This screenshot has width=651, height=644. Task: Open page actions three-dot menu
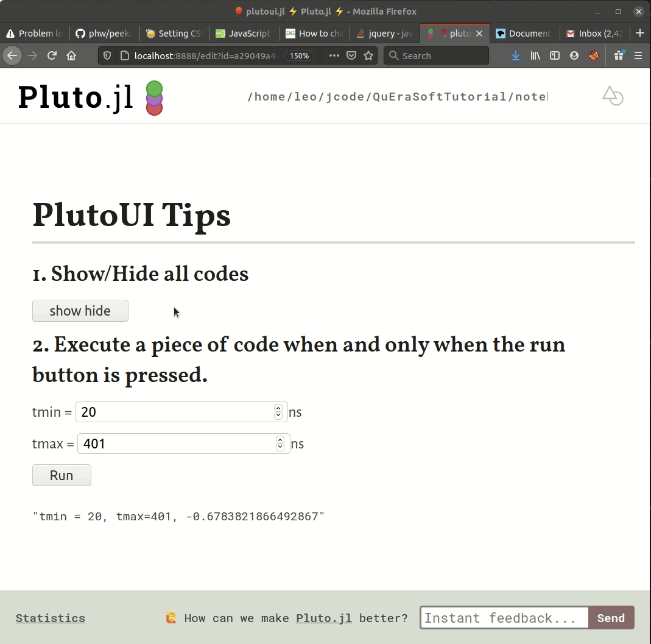[334, 55]
